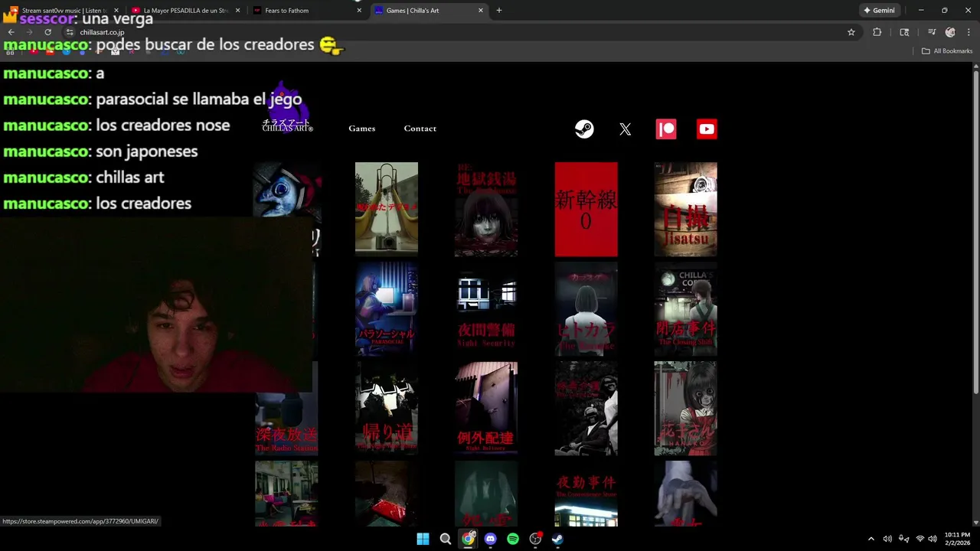Expand the system tray hidden icons chevron

pos(871,539)
